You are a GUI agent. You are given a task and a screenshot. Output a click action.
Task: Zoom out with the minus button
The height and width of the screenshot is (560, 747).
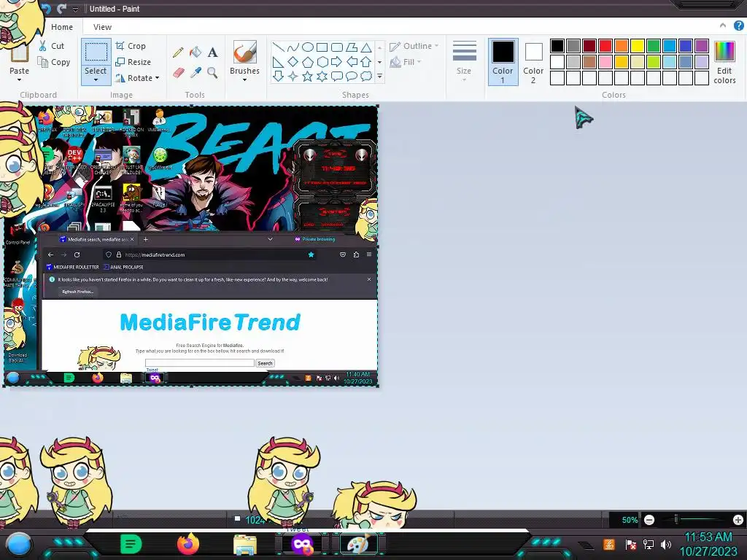(x=649, y=520)
